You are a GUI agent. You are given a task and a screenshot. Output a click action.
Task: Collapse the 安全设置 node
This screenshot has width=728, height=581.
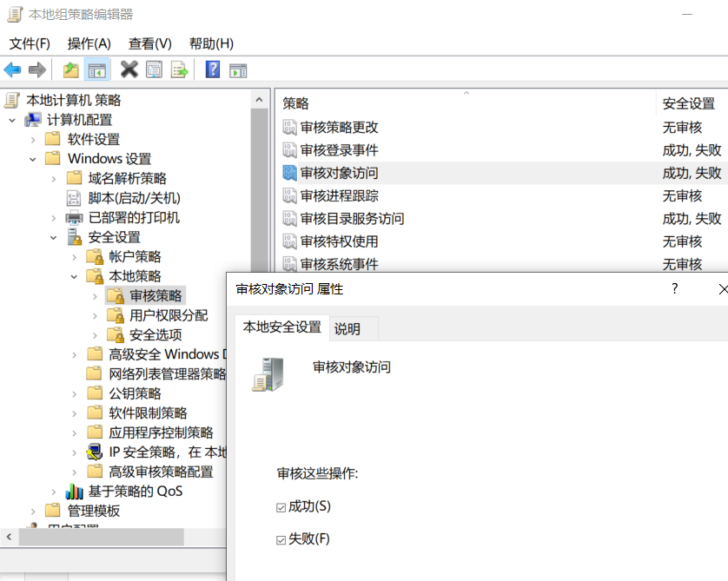(x=54, y=238)
